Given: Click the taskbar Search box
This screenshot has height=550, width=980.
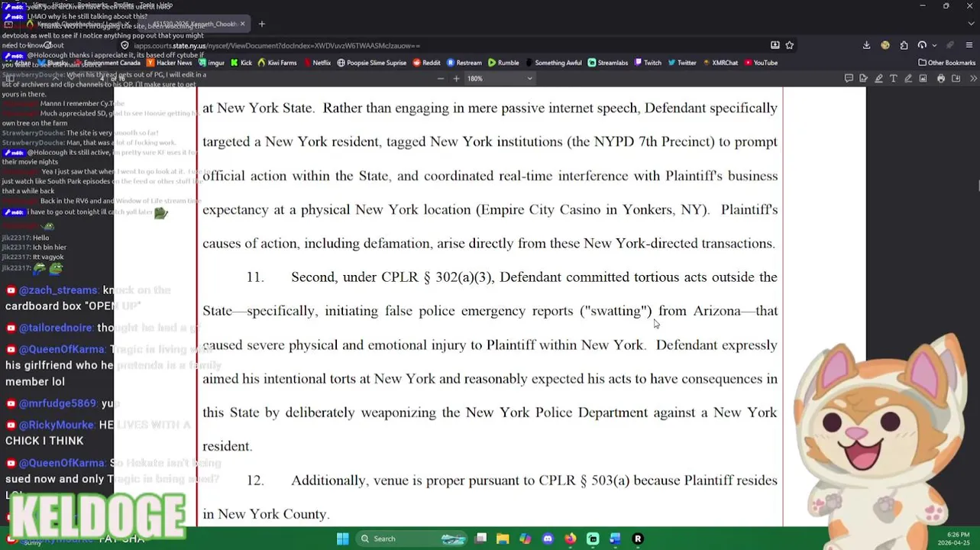Looking at the screenshot, I should (412, 539).
